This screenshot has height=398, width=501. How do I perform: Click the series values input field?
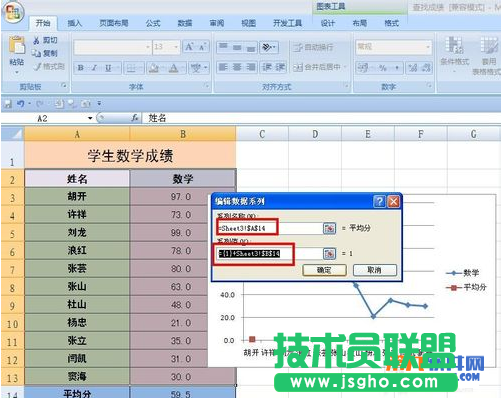point(269,254)
